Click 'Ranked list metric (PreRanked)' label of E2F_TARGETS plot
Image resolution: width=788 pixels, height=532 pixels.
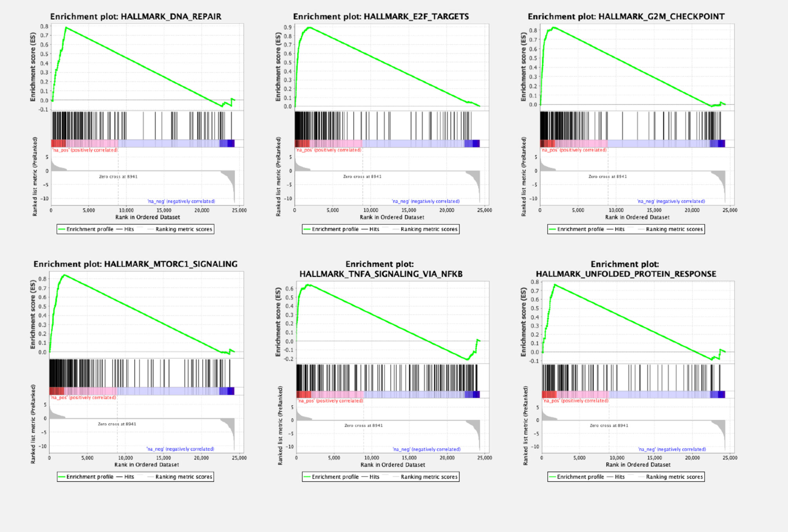tap(278, 177)
